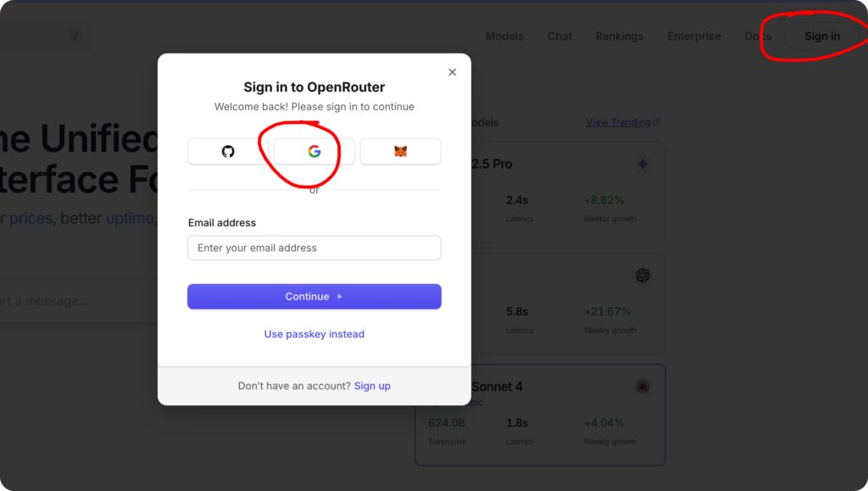Open the View Trending link
868x491 pixels.
[x=618, y=122]
